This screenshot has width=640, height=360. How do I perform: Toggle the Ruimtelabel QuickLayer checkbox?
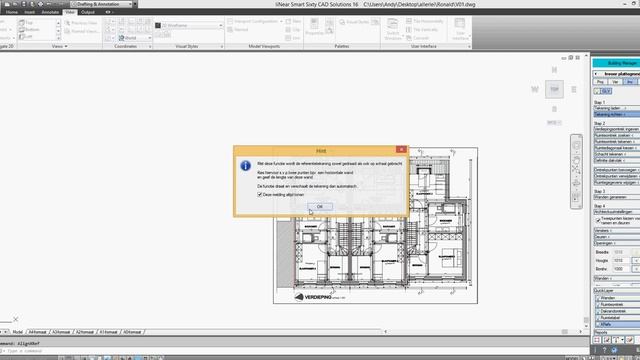pos(598,318)
